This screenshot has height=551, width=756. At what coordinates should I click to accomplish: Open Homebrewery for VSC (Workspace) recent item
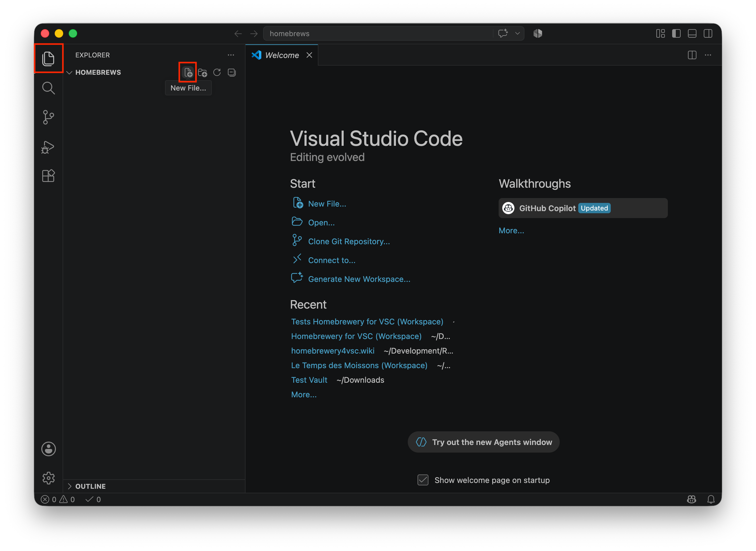tap(356, 336)
